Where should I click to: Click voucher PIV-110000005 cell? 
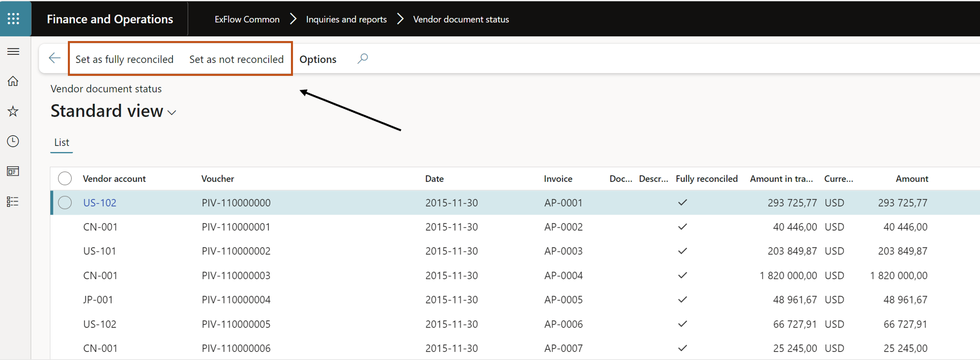coord(236,324)
